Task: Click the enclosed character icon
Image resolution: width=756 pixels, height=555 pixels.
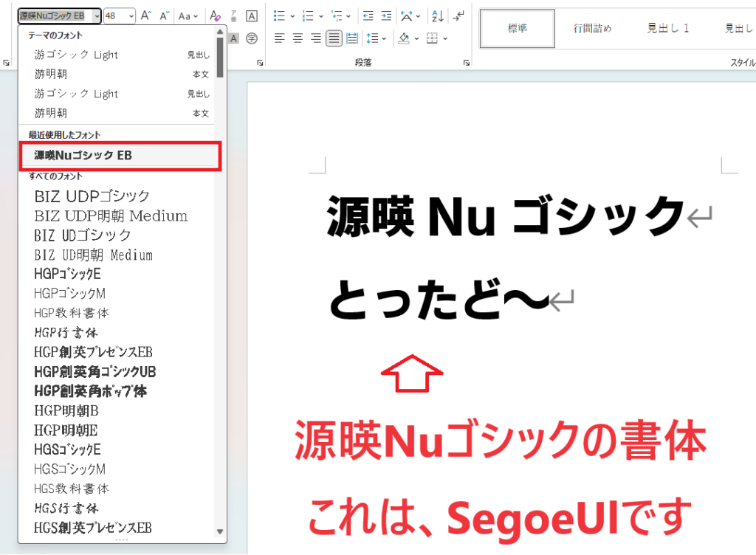Action: (x=252, y=38)
